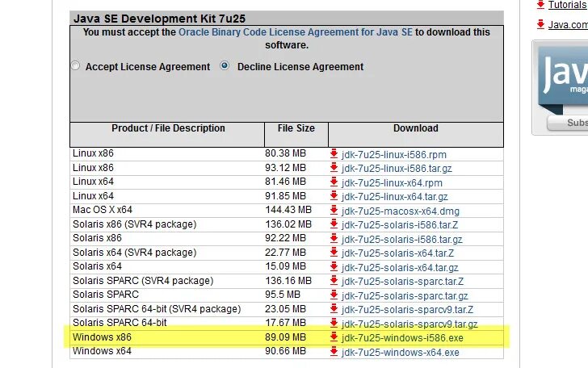Download jdk-7u25-solaris-x64.tar.Z
588x368 pixels.
coord(397,253)
